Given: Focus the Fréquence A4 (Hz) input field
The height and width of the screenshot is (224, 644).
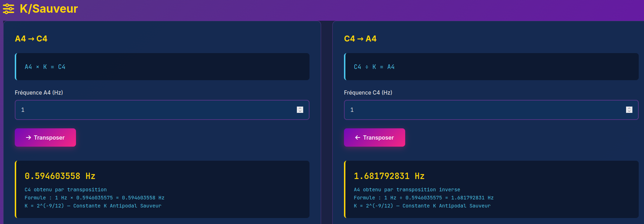Looking at the screenshot, I should click(162, 110).
